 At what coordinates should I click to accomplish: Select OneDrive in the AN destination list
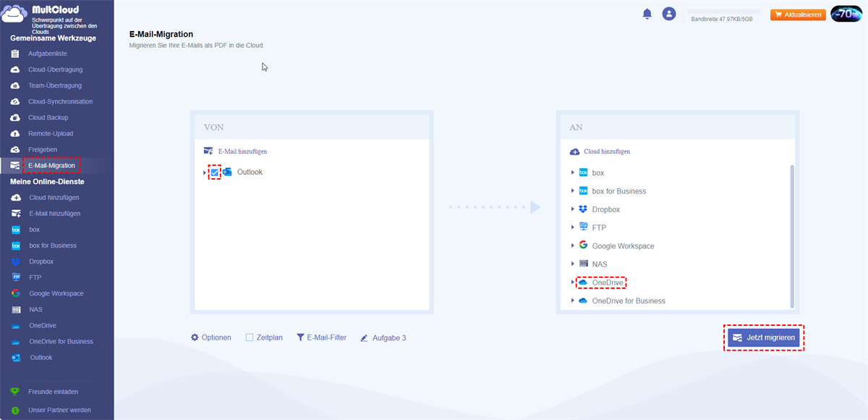click(608, 282)
